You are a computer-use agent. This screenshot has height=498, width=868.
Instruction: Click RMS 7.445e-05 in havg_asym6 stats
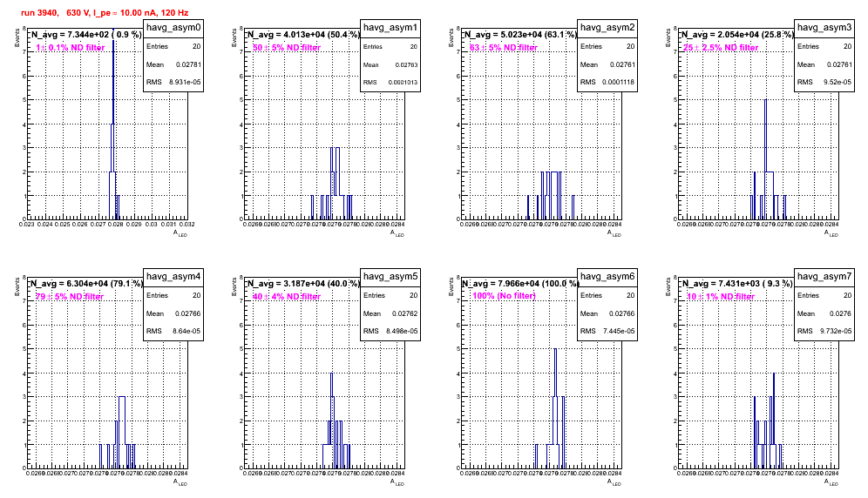(607, 332)
